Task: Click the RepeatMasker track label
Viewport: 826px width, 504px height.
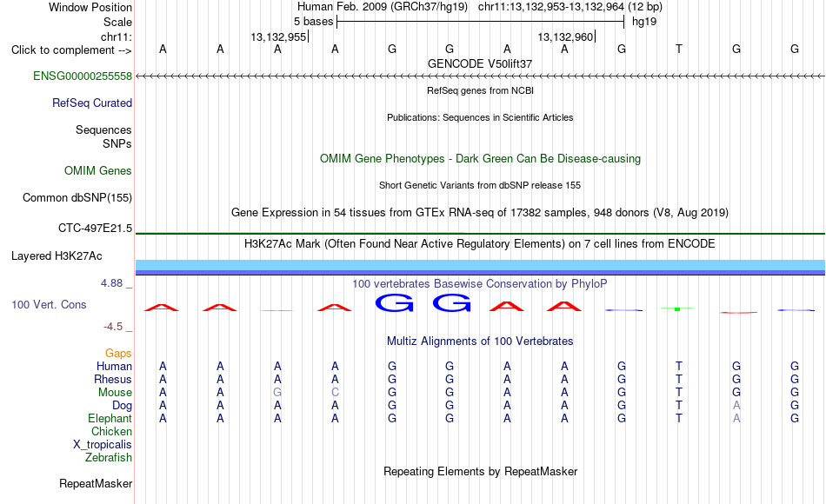Action: (96, 483)
